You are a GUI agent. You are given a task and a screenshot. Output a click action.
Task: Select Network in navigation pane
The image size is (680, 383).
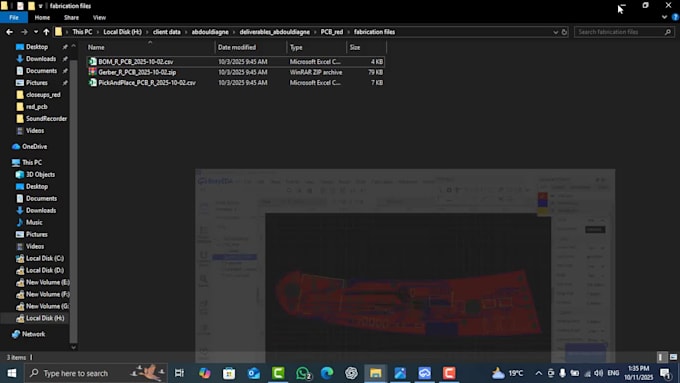tap(33, 334)
